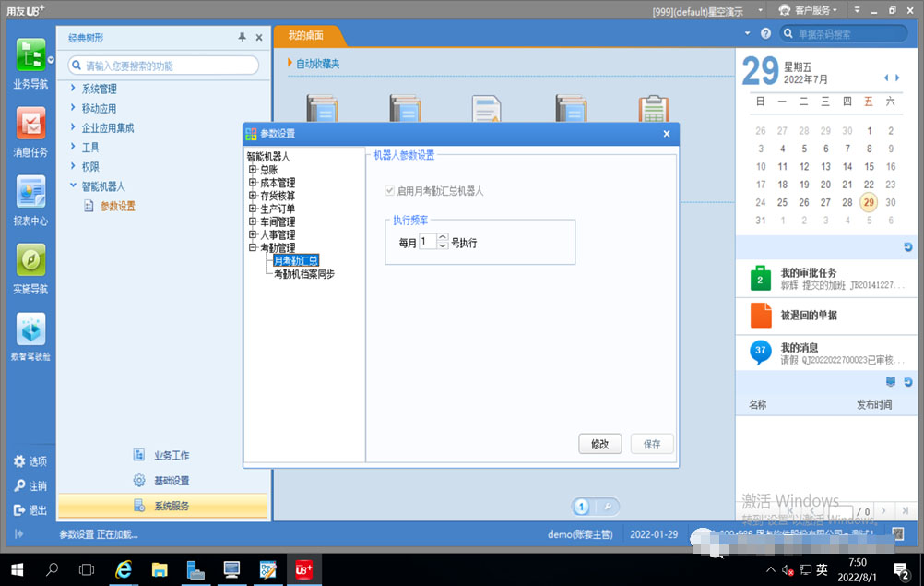Open the 报表中心 sidebar icon
Screen dimensions: 924x586
coord(30,192)
